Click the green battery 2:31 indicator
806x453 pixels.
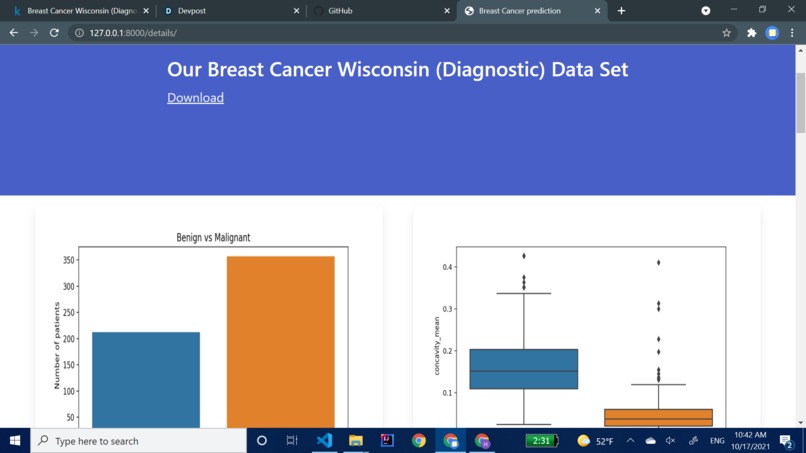(542, 441)
